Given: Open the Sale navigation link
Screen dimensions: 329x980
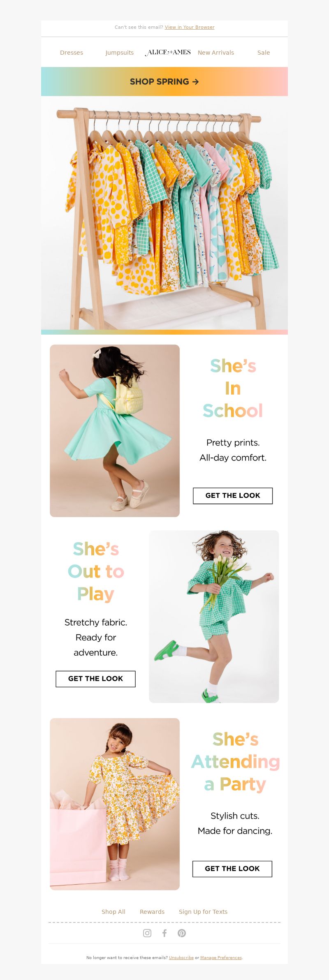Looking at the screenshot, I should 264,53.
